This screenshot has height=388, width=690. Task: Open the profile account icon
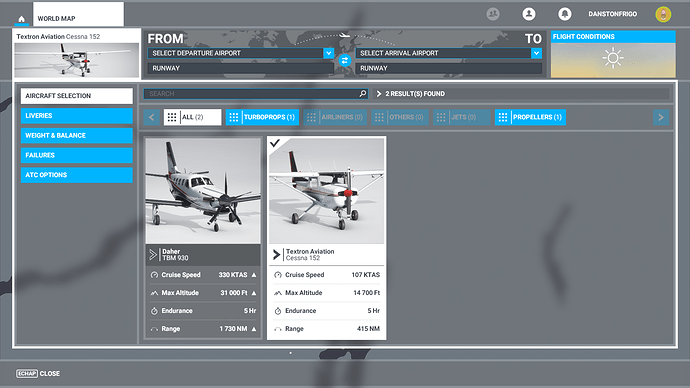[529, 14]
